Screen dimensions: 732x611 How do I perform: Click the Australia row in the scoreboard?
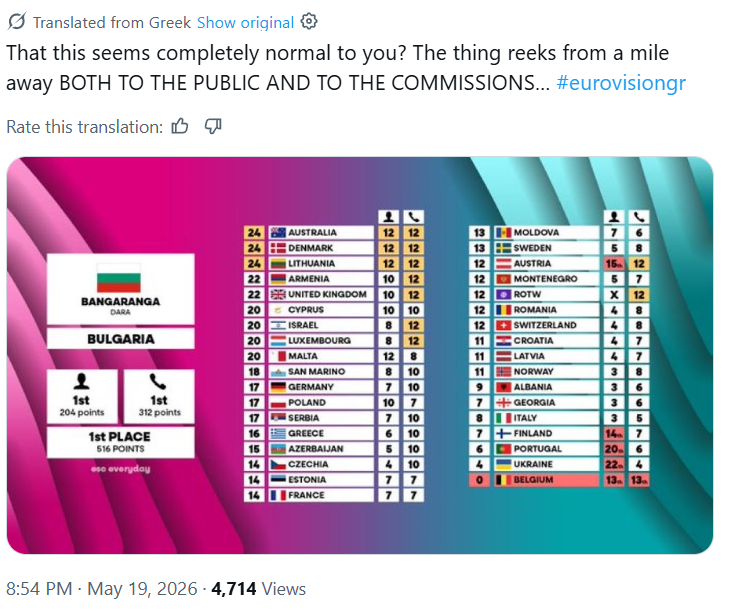coord(334,232)
